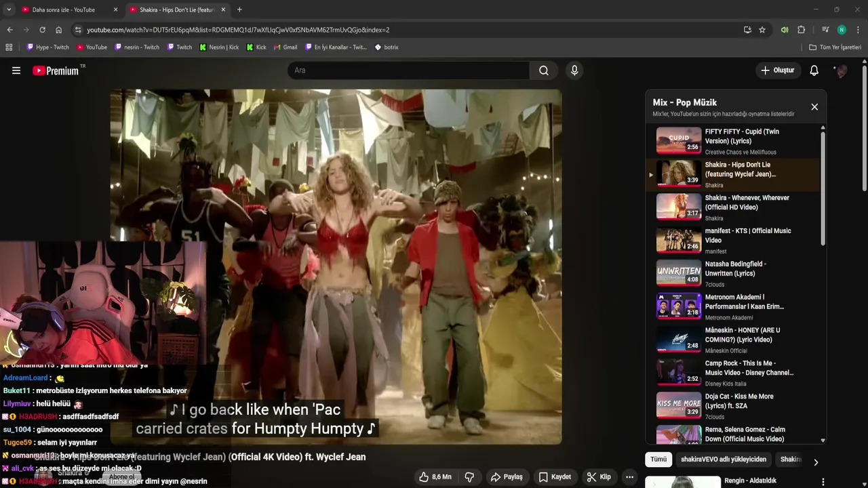The height and width of the screenshot is (488, 868).
Task: Open the Tüm Yer İşaretleri folder
Action: (x=835, y=47)
